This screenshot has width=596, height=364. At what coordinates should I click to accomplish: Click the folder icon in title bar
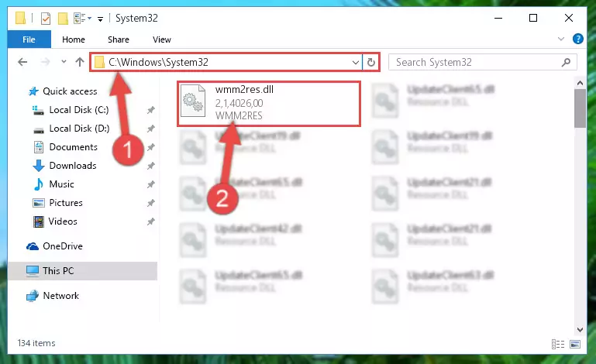click(x=20, y=18)
